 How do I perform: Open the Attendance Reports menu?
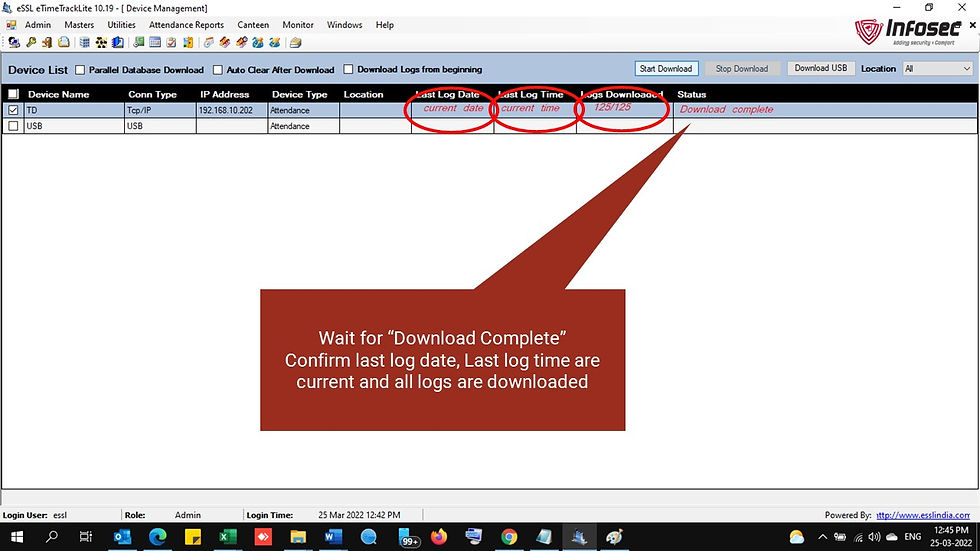[186, 25]
